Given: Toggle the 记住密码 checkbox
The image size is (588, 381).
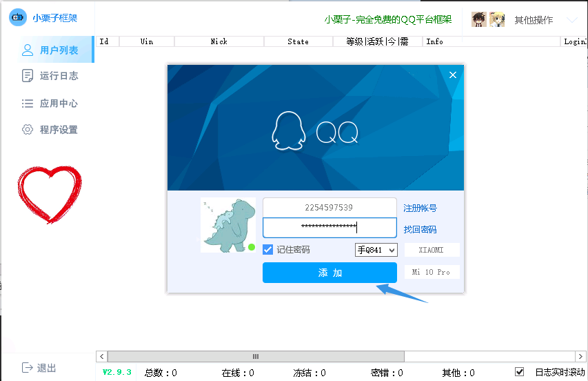Looking at the screenshot, I should point(267,249).
